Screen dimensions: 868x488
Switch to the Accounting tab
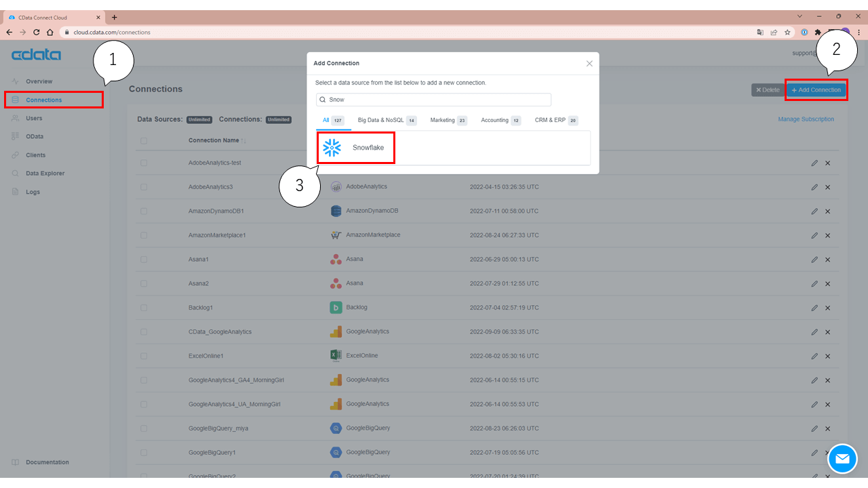coord(501,120)
